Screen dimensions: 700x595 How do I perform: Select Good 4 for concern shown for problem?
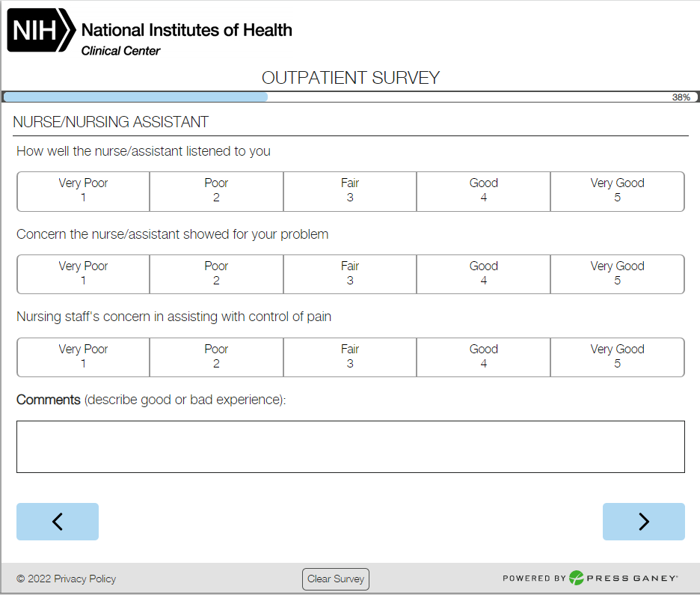click(483, 274)
